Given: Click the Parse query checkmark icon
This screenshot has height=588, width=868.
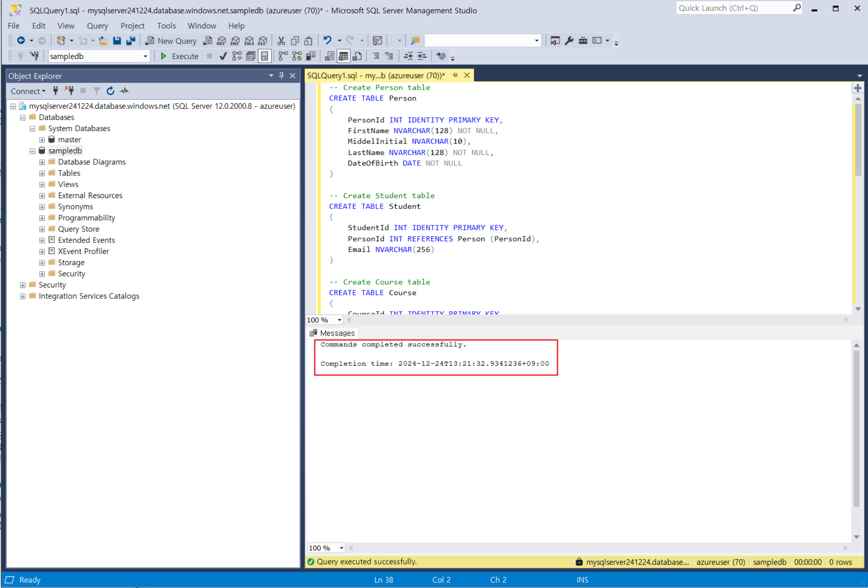Looking at the screenshot, I should click(223, 56).
